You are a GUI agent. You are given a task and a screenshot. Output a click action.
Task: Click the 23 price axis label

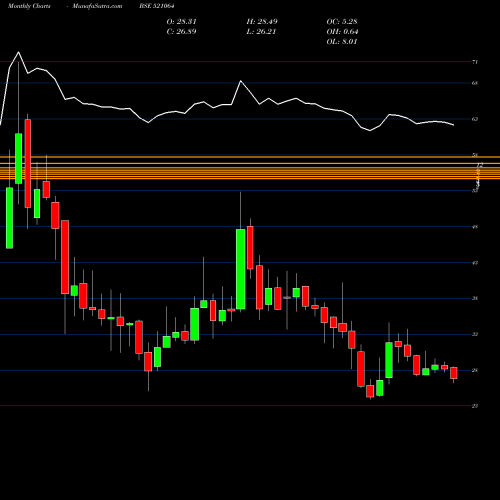click(475, 406)
